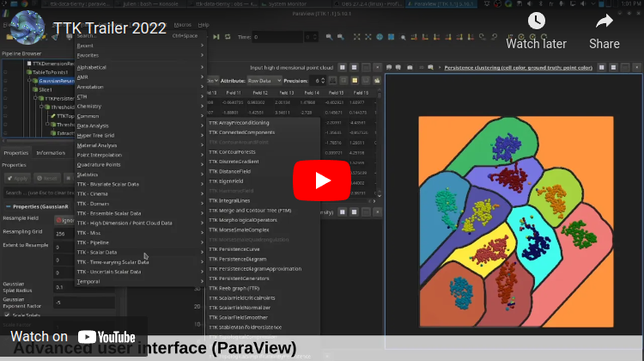The height and width of the screenshot is (361, 644).
Task: Split Persistence clustering view horizontally
Action: [602, 67]
